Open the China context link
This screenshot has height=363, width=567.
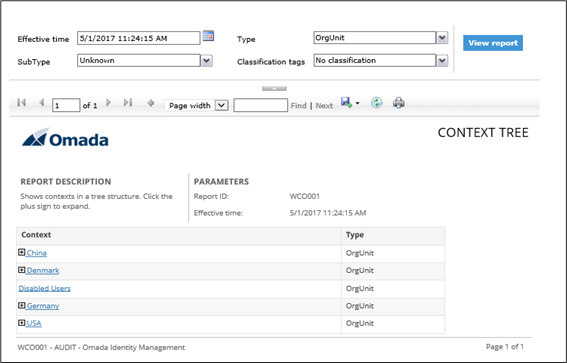click(37, 253)
